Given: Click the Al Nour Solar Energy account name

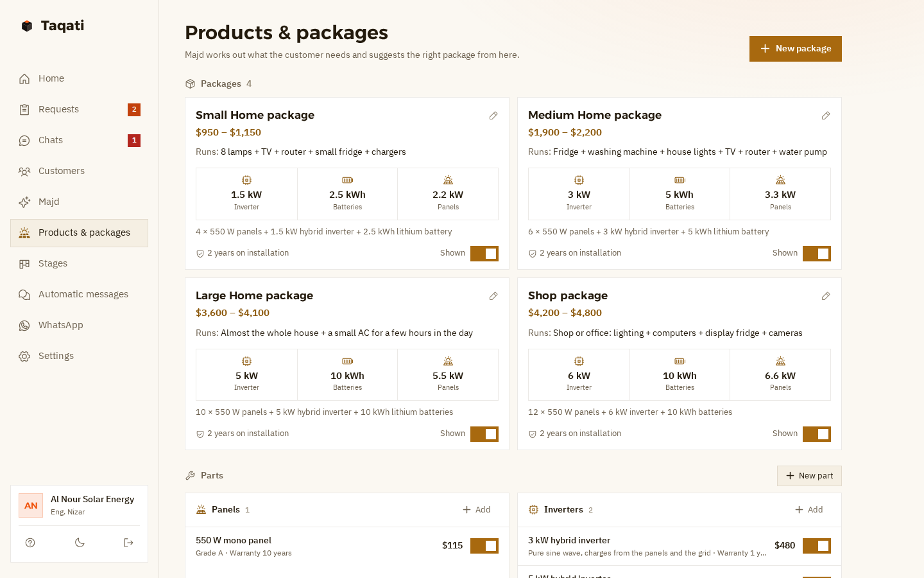Looking at the screenshot, I should click(x=92, y=499).
